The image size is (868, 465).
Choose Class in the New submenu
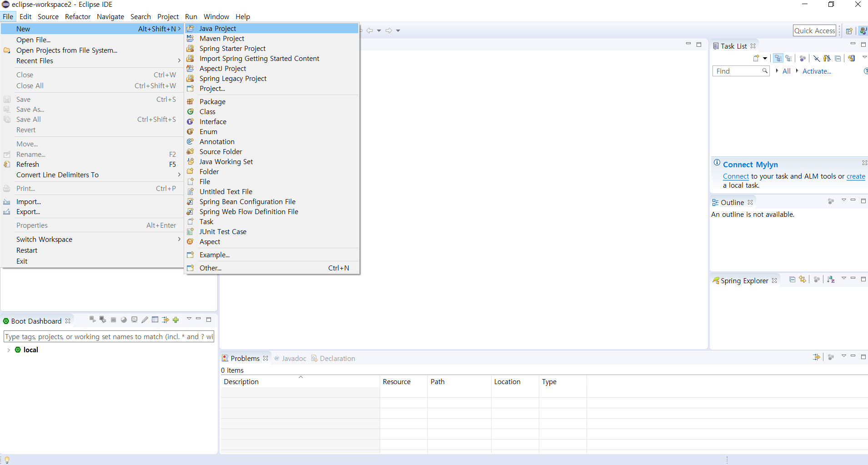click(x=272, y=112)
